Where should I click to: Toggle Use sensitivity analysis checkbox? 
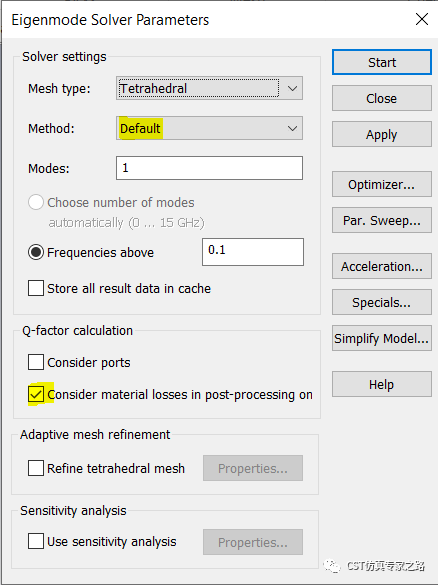pos(36,541)
